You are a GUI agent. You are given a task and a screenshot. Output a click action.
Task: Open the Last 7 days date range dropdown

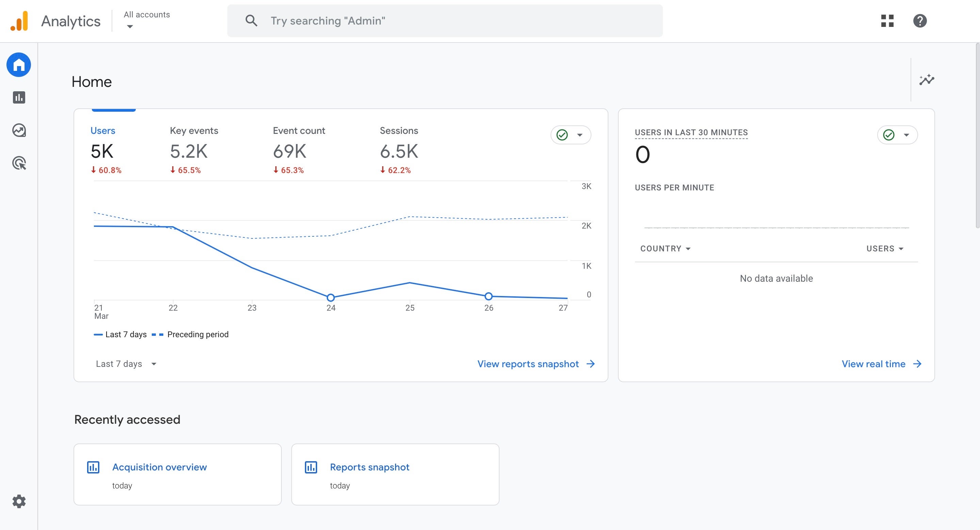point(126,364)
